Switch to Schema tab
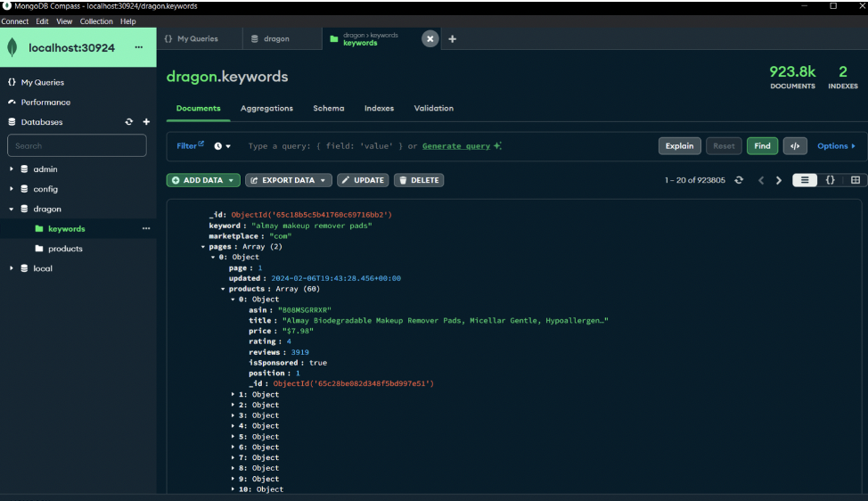The height and width of the screenshot is (501, 868). point(329,108)
